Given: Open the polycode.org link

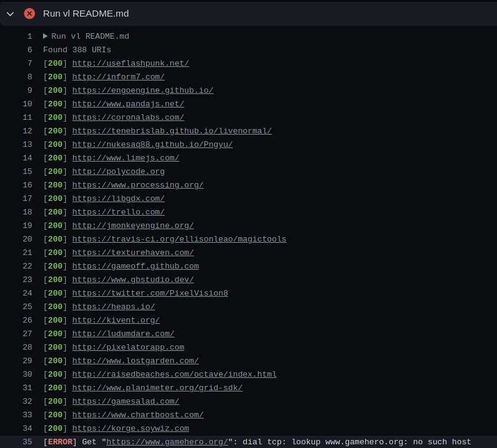Looking at the screenshot, I should click(x=119, y=171).
